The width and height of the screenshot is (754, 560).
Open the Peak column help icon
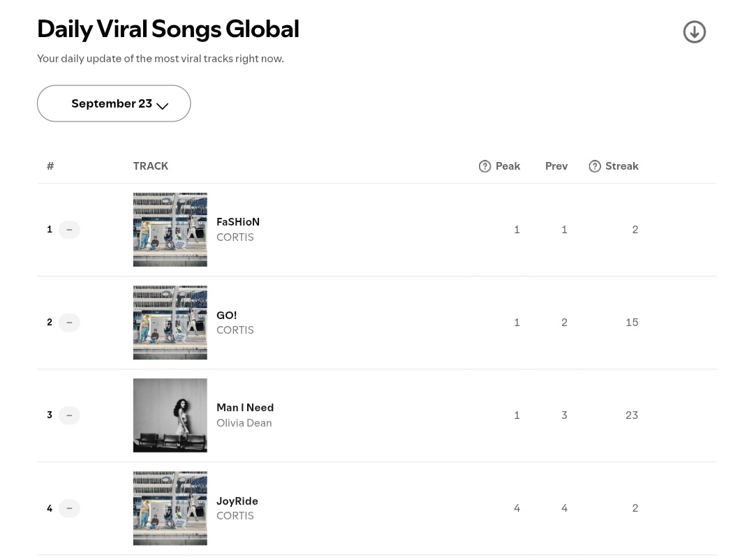click(x=485, y=166)
